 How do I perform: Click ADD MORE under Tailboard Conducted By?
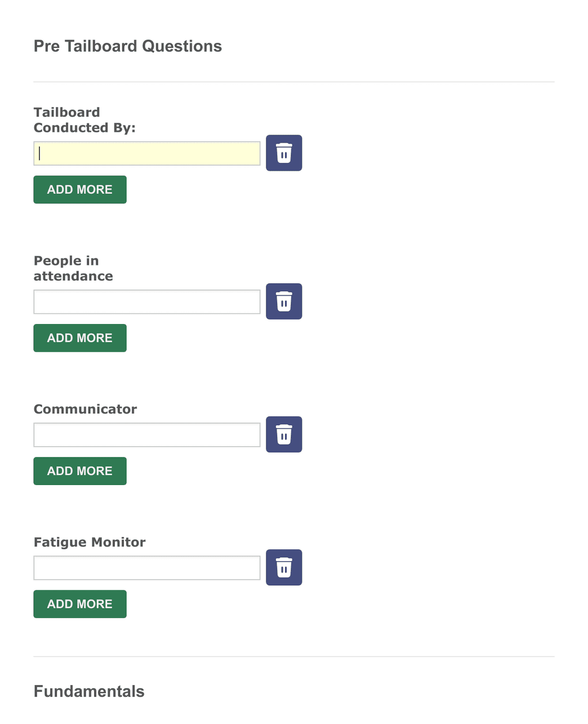point(79,189)
